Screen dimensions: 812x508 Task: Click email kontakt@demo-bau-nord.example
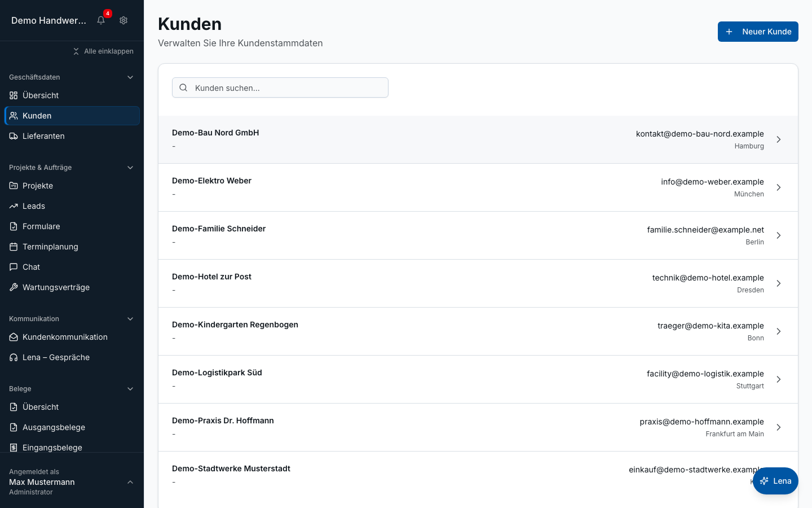[x=700, y=134]
